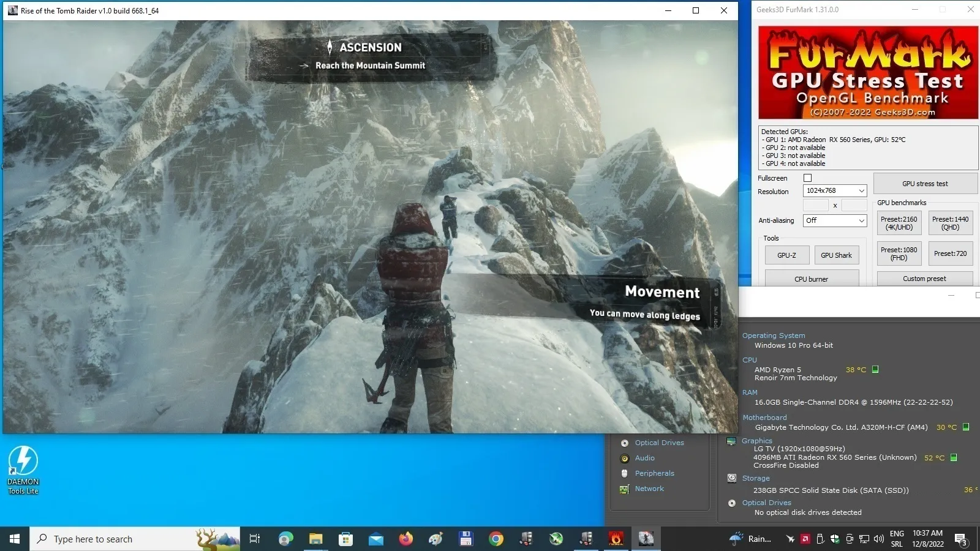Screen dimensions: 980x551
Task: Click the motherboard 30 °C temperature reading
Action: click(946, 427)
